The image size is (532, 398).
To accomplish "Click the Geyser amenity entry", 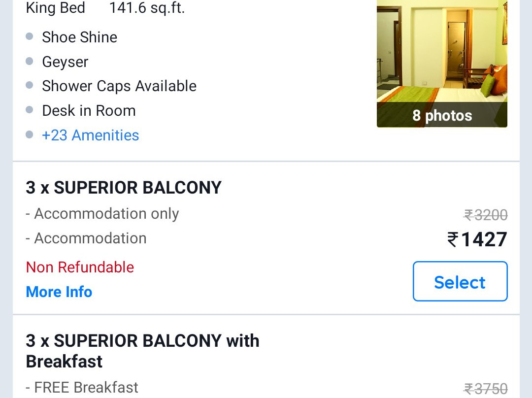I will click(x=65, y=62).
